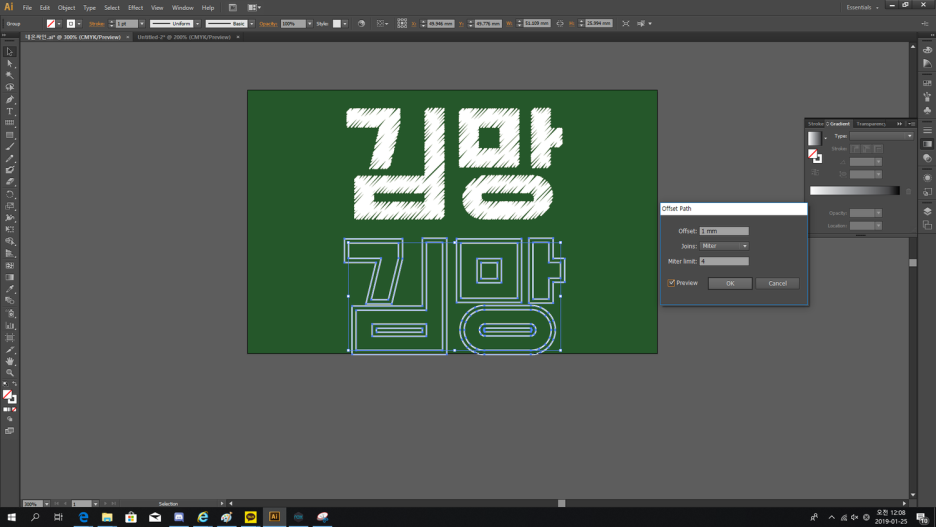Open the Joins dropdown
936x527 pixels.
click(x=724, y=246)
